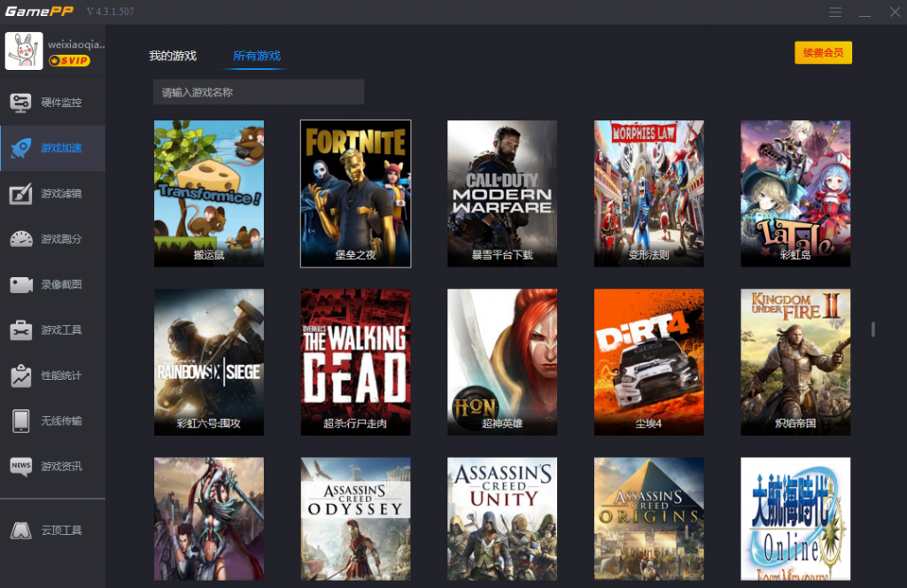The height and width of the screenshot is (588, 907).
Task: Focus the 请输入游戏名称 search field
Action: [x=259, y=92]
